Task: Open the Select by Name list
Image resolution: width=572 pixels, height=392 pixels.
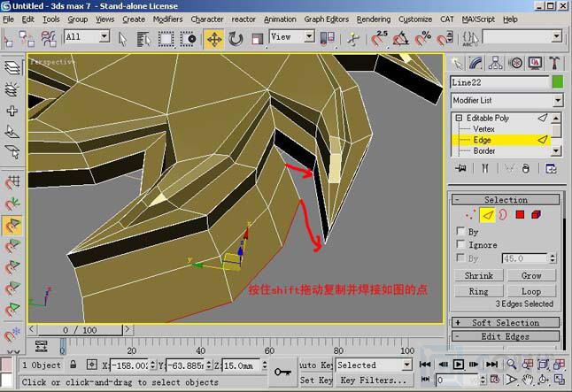Action: (x=143, y=39)
